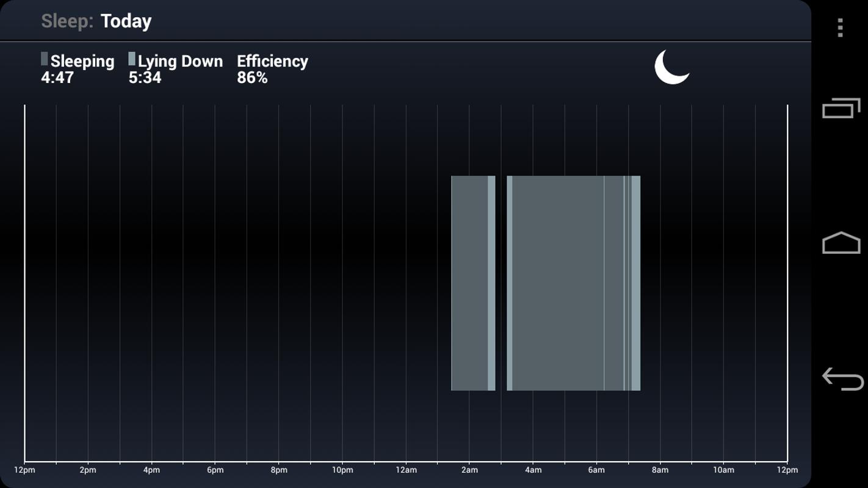The width and height of the screenshot is (868, 488).
Task: Tap the crescent moon sleep icon
Action: [x=671, y=67]
